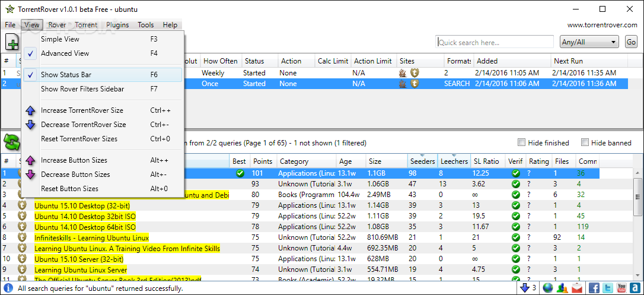This screenshot has width=644, height=295.
Task: Sort by the Seeders column header
Action: pos(422,161)
